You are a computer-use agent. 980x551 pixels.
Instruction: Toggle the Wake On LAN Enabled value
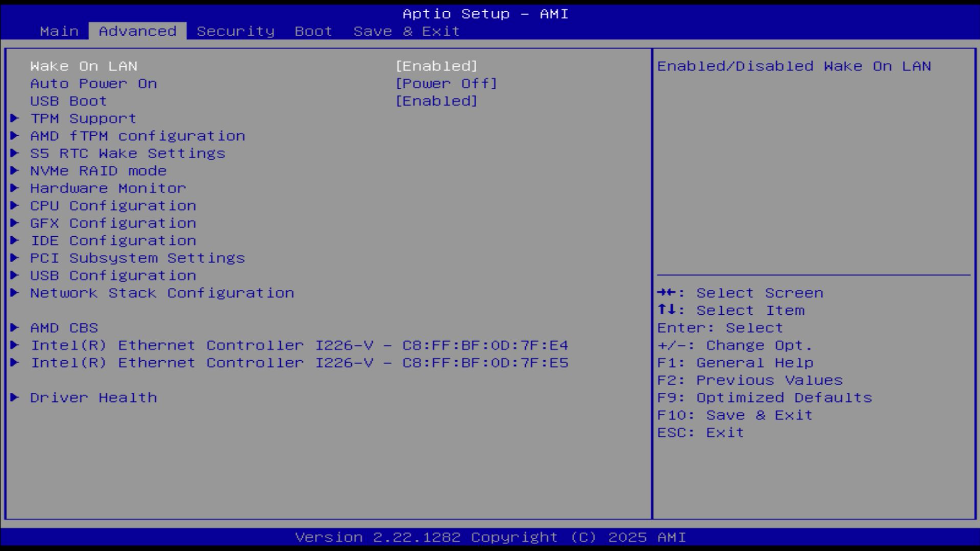coord(436,66)
